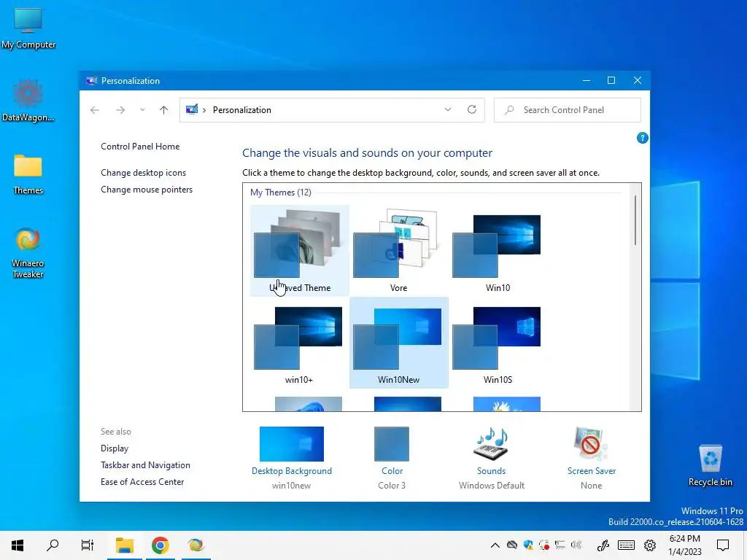Open the Recycle bin icon
The width and height of the screenshot is (747, 560).
pos(710,464)
